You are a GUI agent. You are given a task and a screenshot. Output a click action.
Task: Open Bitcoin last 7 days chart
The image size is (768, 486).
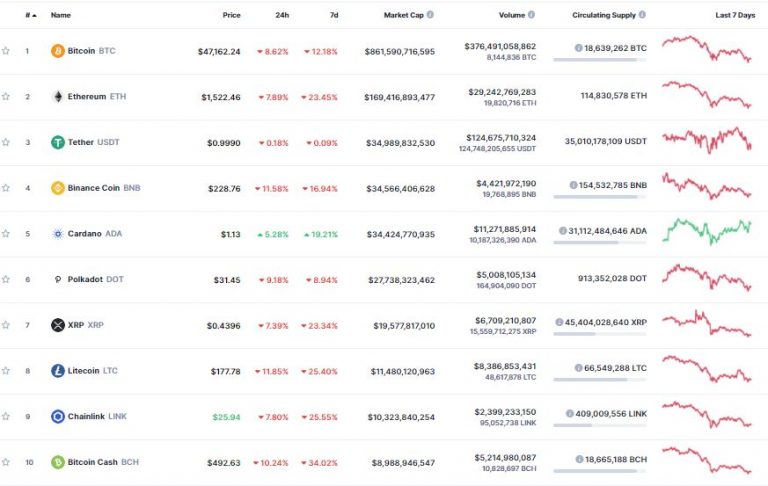pyautogui.click(x=707, y=49)
